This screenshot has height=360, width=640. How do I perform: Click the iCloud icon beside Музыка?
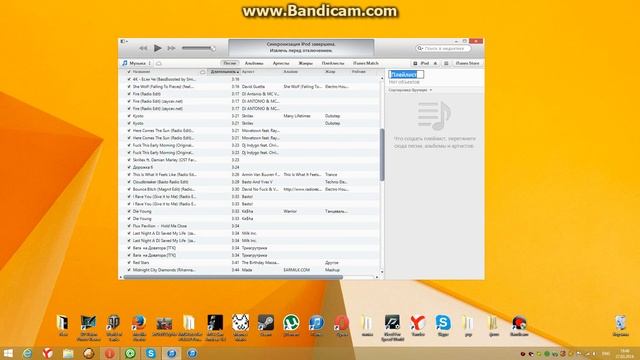[x=159, y=64]
